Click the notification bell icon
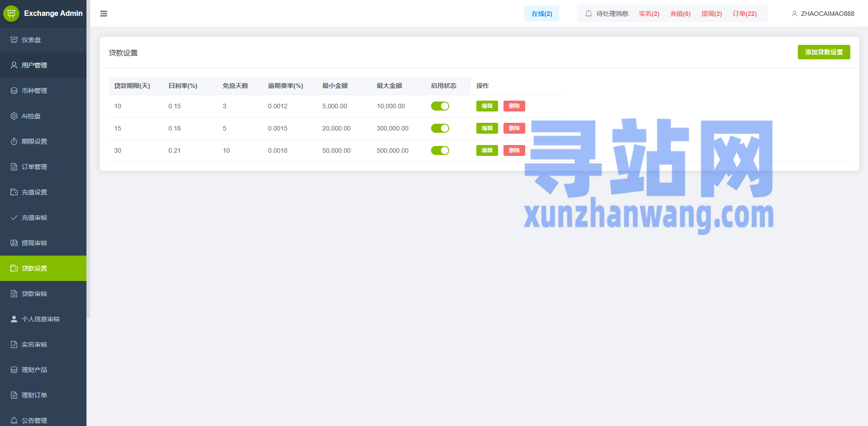Screen dimensions: 868x426 588,14
